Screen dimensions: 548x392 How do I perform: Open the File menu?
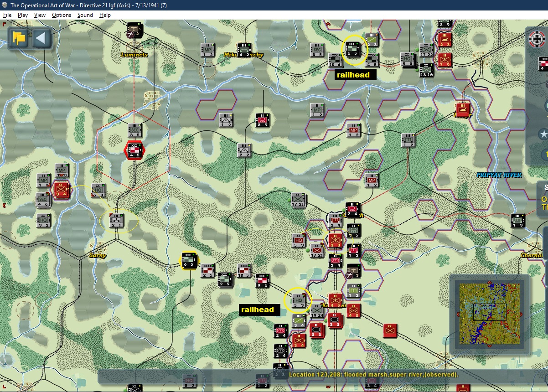[7, 15]
